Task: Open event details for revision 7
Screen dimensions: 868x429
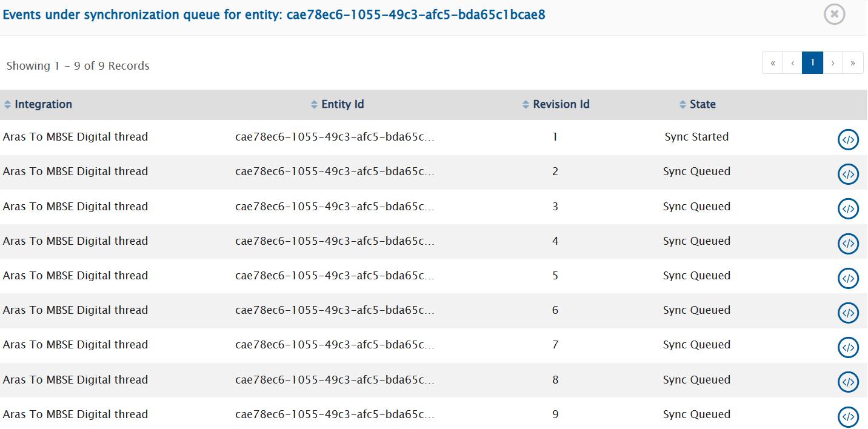Action: coord(848,347)
